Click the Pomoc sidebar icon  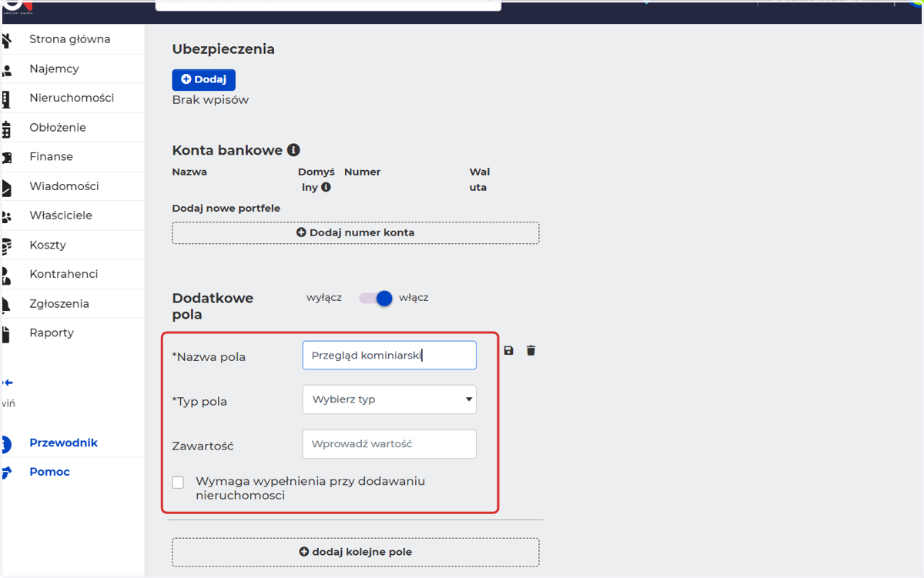(x=7, y=473)
